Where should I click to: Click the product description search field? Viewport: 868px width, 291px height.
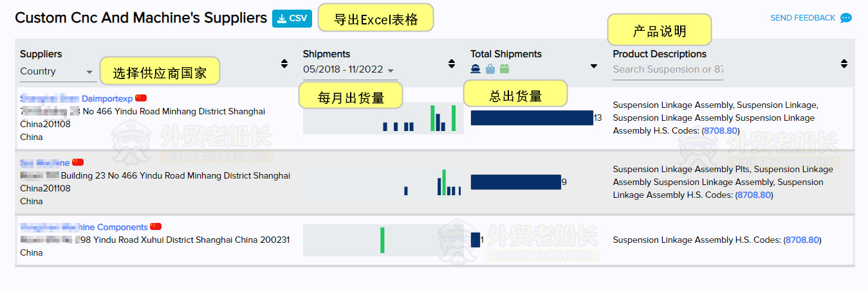[668, 69]
